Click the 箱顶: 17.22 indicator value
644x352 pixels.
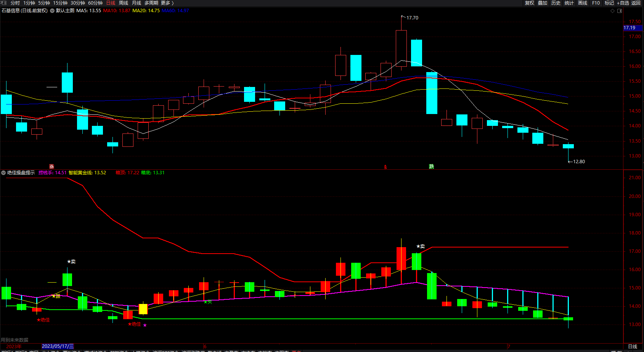click(127, 173)
